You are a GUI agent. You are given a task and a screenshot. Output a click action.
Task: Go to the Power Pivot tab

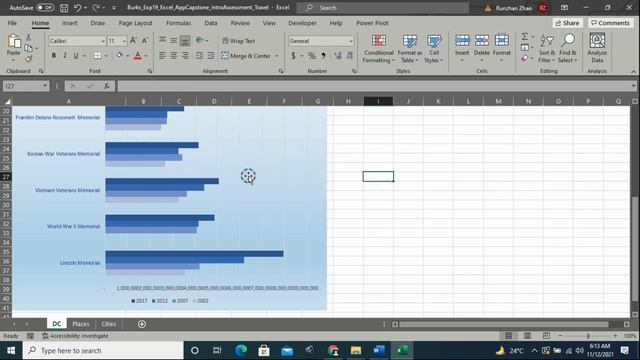click(x=372, y=23)
